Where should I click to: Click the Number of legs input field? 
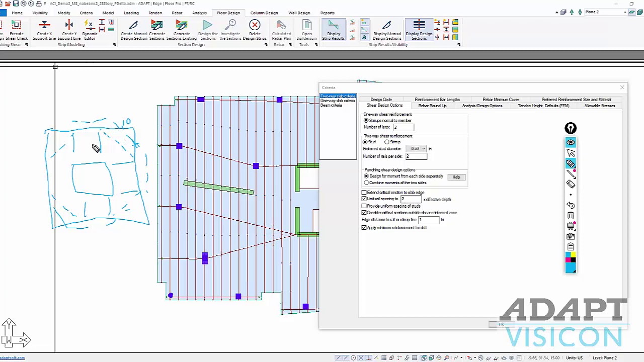404,128
